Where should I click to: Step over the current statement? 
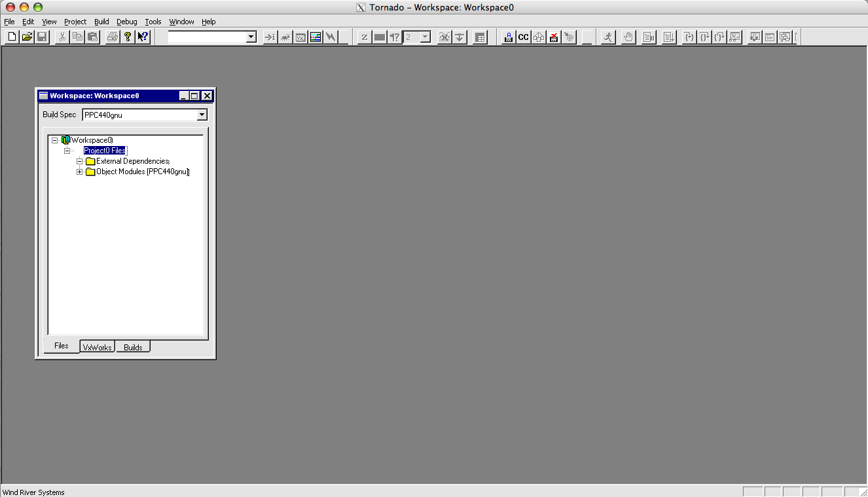click(708, 37)
